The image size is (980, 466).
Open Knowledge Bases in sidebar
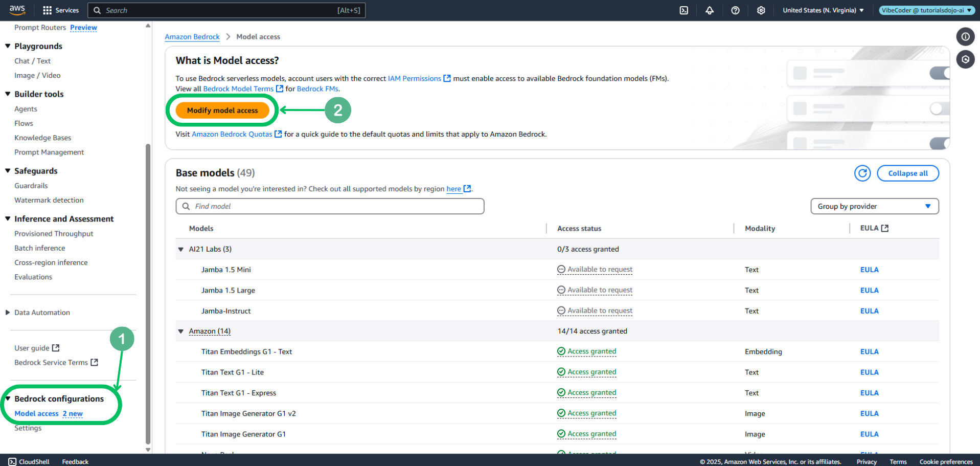43,138
